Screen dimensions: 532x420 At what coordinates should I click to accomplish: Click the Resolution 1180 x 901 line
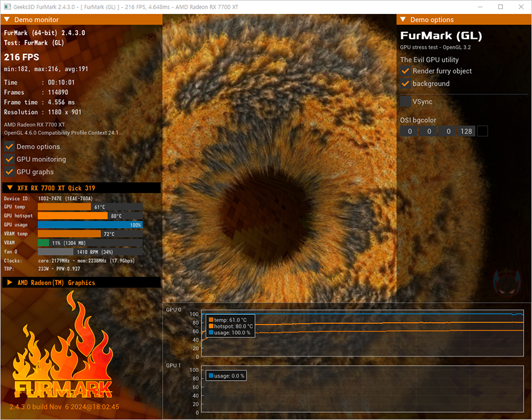[43, 112]
